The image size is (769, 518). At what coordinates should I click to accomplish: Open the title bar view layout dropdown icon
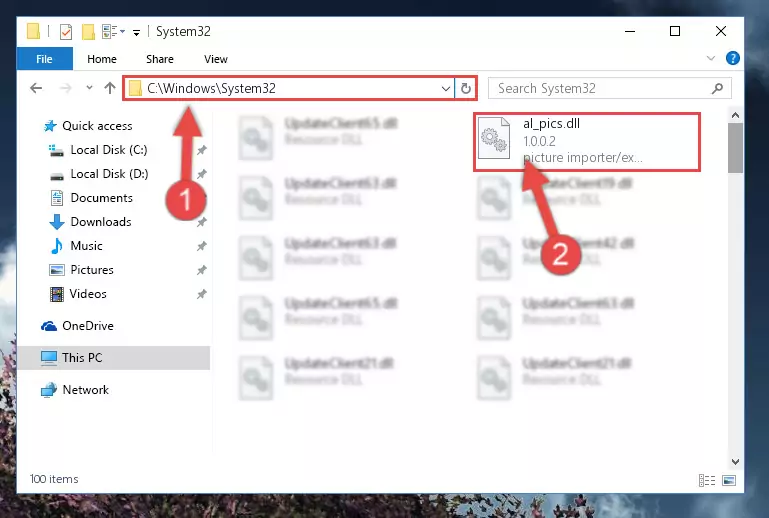point(113,32)
